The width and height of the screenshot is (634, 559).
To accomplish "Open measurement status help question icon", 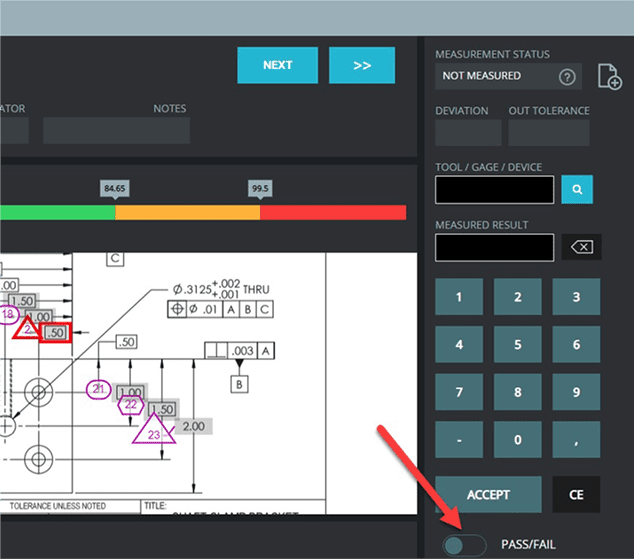I will click(567, 76).
